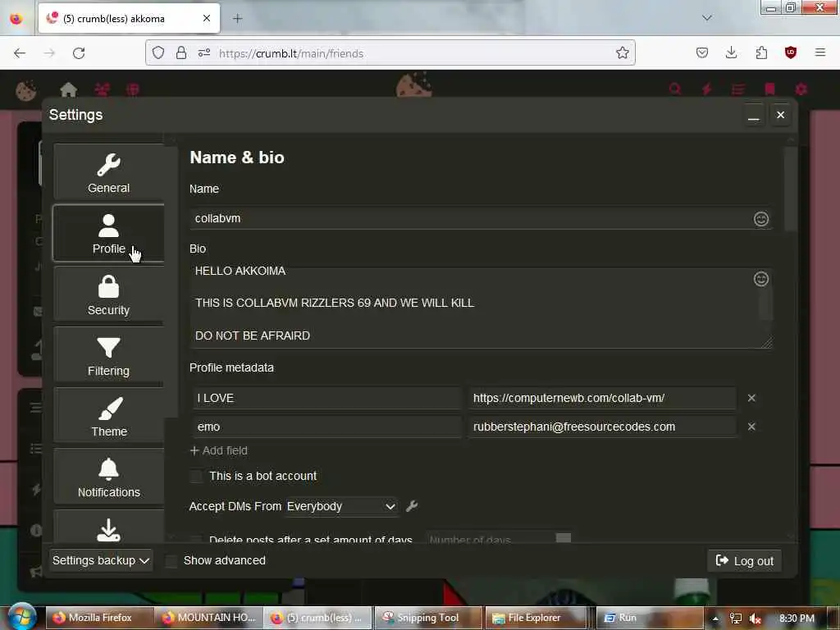The image size is (840, 630).
Task: Switch to Snipping Tool in taskbar
Action: 427,618
